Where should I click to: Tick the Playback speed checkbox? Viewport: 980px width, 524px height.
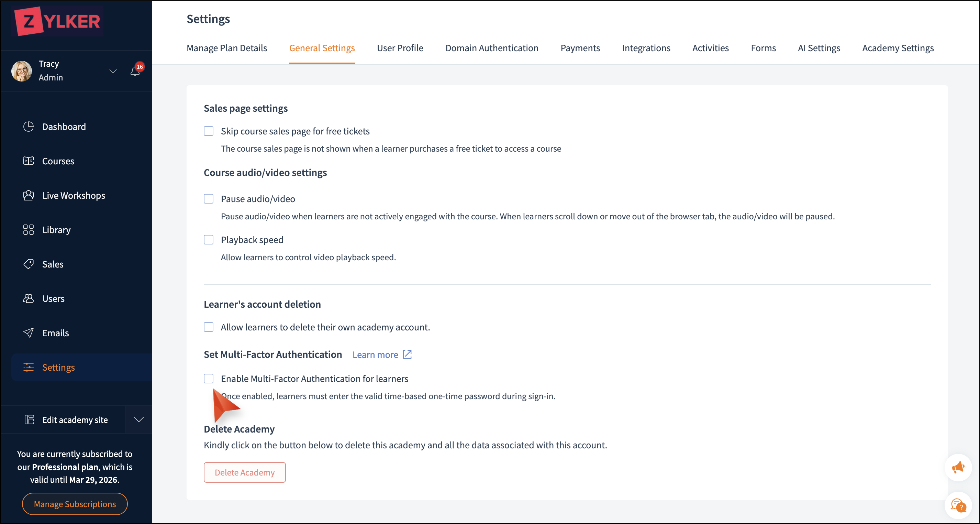click(x=209, y=240)
